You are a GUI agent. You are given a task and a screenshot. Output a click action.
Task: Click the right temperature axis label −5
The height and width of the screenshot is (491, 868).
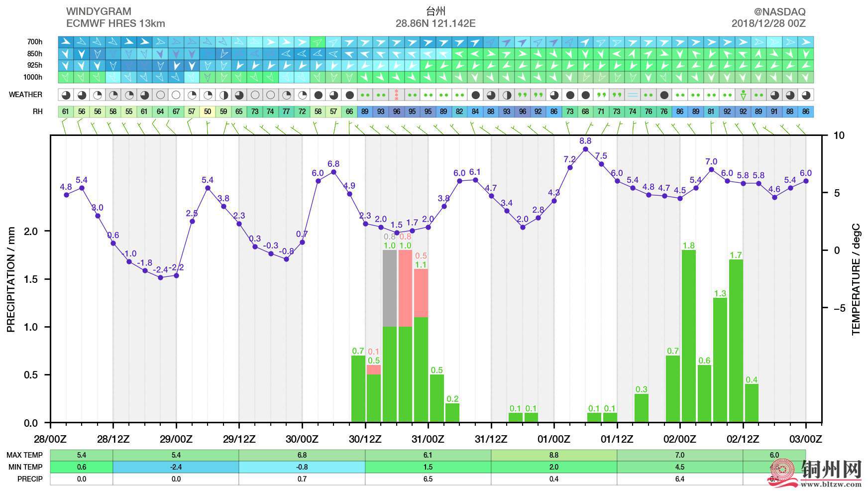[x=839, y=308]
